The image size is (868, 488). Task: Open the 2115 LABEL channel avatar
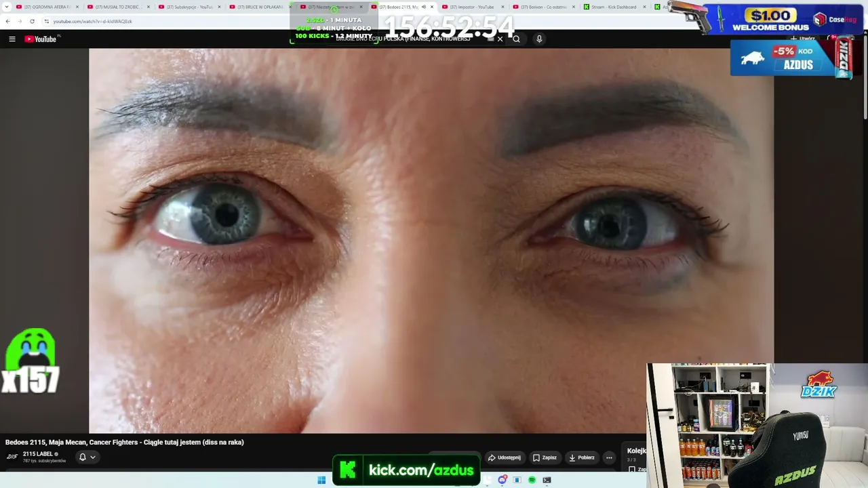click(x=12, y=456)
